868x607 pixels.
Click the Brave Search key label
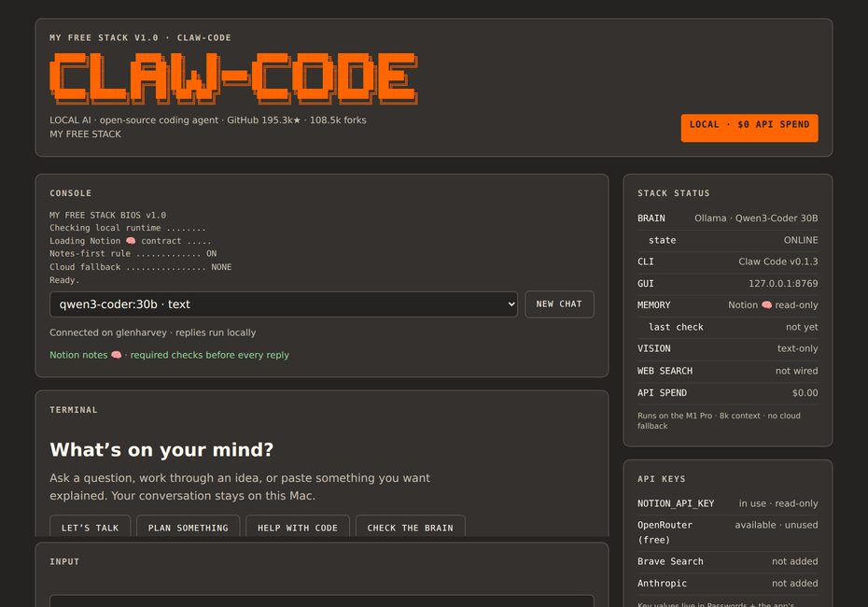pyautogui.click(x=670, y=561)
